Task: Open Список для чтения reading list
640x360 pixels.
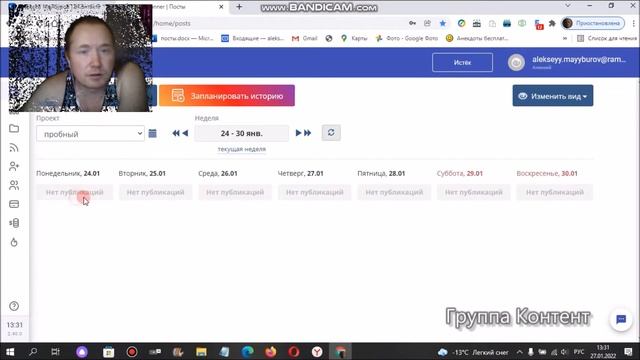Action: [x=607, y=38]
